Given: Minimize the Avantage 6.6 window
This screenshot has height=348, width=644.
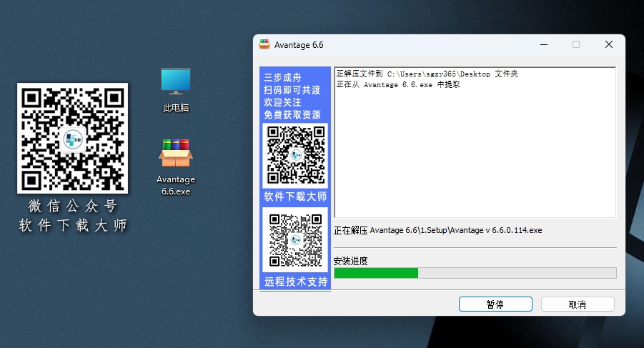Looking at the screenshot, I should click(544, 44).
